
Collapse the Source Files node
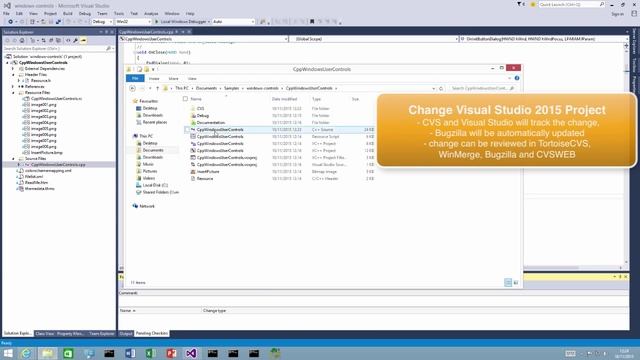click(13, 158)
